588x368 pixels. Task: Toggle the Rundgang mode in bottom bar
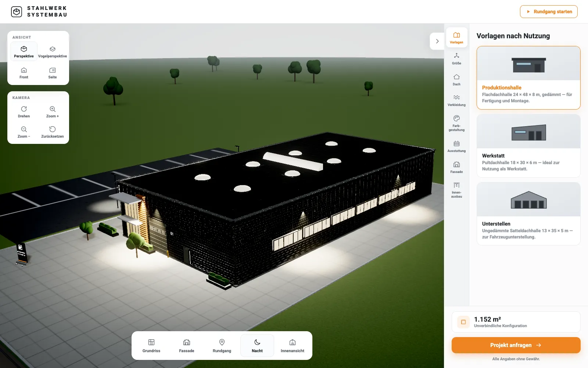(222, 346)
